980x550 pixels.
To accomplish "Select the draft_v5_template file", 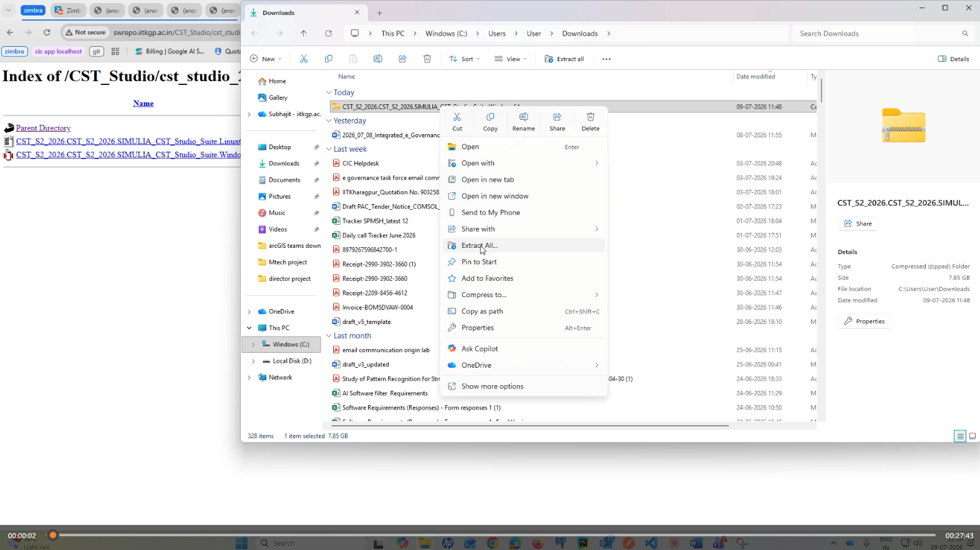I will pyautogui.click(x=366, y=322).
